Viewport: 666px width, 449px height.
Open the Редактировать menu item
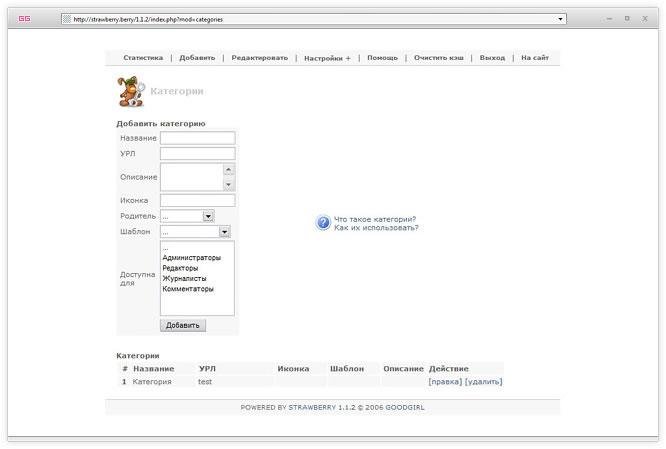tap(260, 58)
